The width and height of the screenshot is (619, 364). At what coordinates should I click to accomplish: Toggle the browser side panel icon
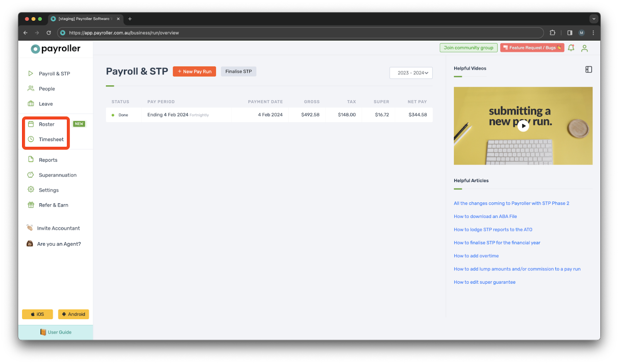click(x=570, y=33)
